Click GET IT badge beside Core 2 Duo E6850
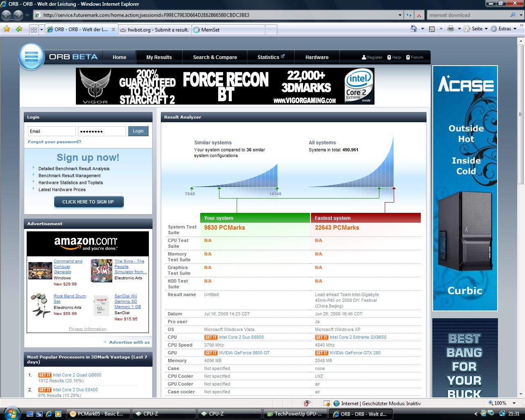This screenshot has width=525, height=420. pyautogui.click(x=211, y=337)
